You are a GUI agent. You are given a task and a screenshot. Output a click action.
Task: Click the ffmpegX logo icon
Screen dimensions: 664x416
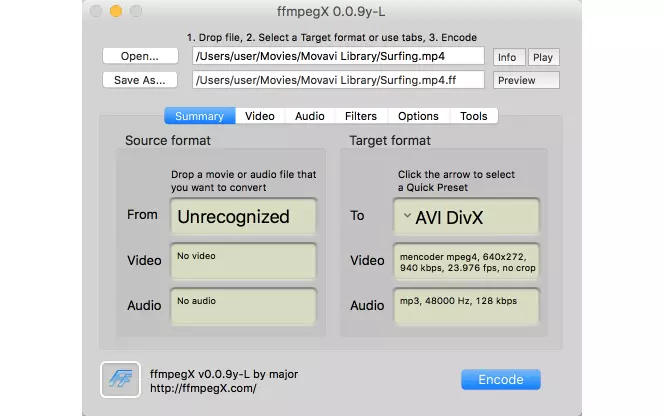pyautogui.click(x=120, y=379)
